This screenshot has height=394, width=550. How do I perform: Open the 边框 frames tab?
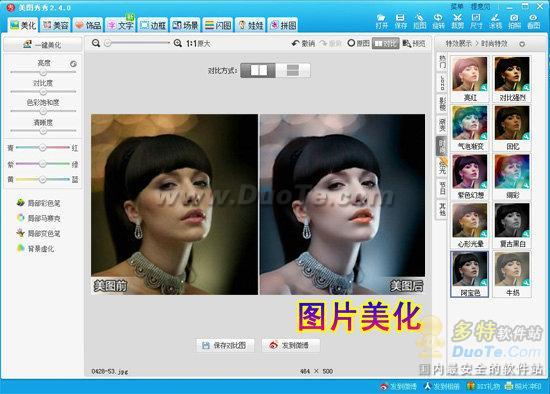(x=153, y=25)
